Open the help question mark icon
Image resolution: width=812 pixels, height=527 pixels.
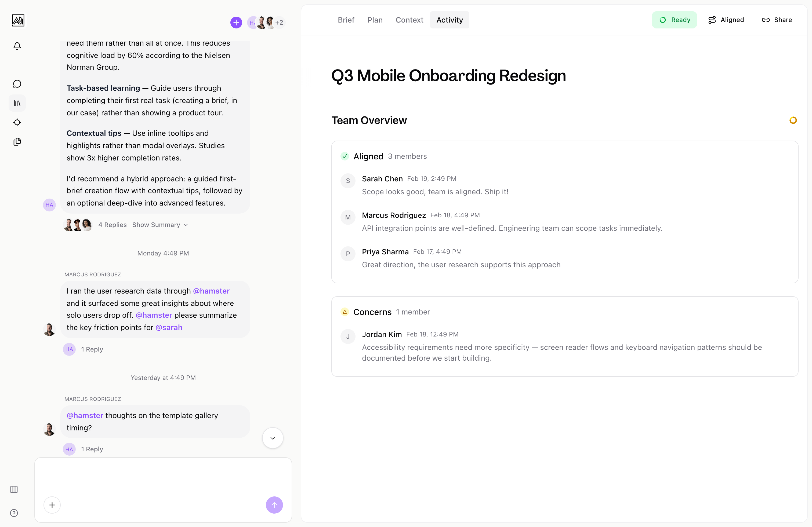point(14,513)
